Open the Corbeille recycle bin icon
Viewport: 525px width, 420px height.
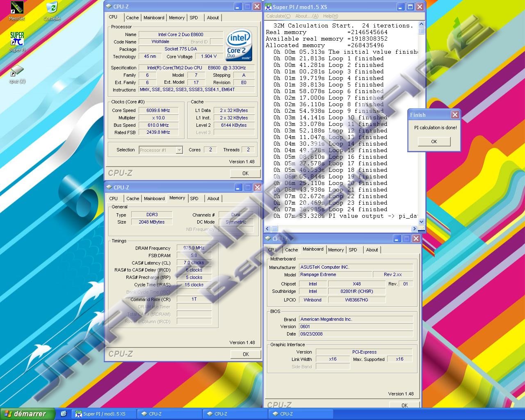(52, 11)
